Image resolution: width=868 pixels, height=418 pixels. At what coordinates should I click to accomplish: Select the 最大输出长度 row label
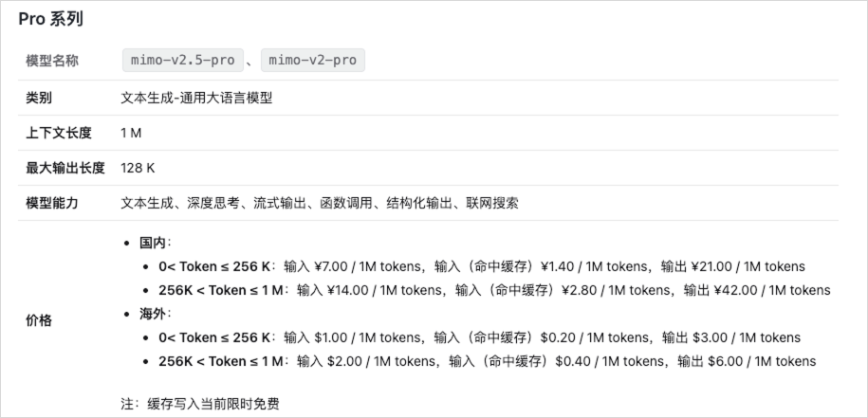click(x=65, y=168)
